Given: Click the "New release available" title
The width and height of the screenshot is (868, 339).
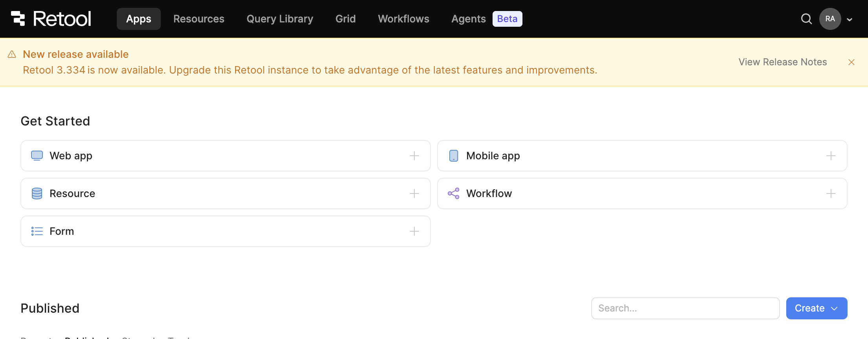Looking at the screenshot, I should click(75, 54).
